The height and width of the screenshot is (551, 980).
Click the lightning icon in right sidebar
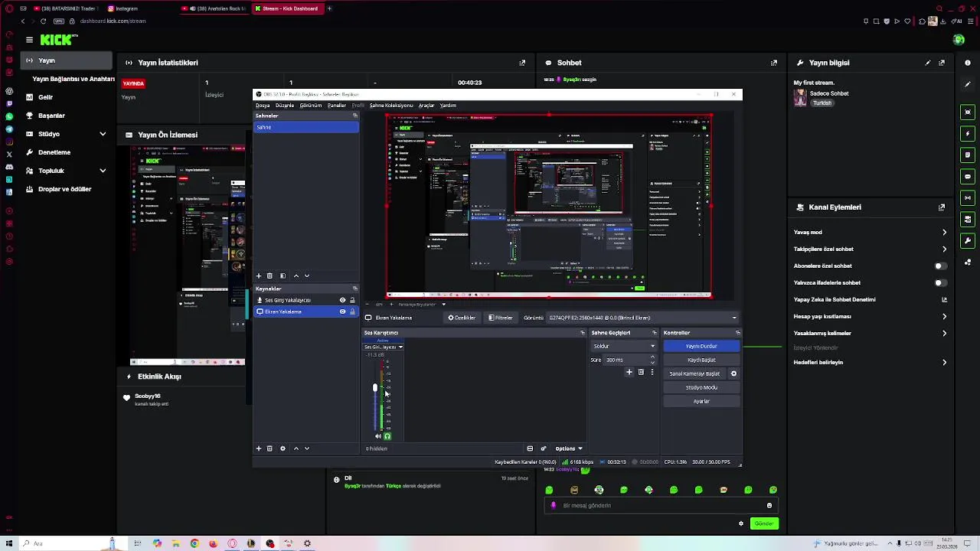tap(968, 134)
